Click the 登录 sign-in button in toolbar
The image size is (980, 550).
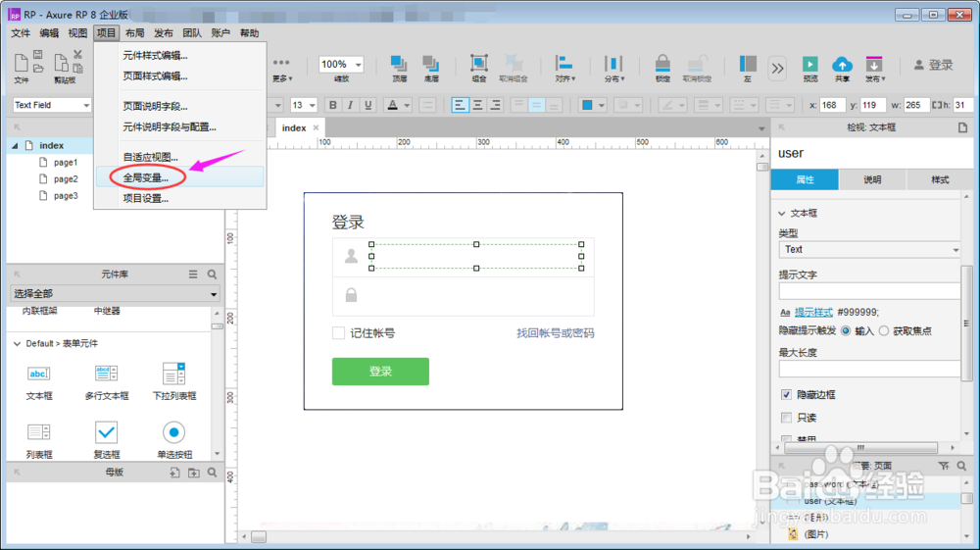click(x=934, y=65)
